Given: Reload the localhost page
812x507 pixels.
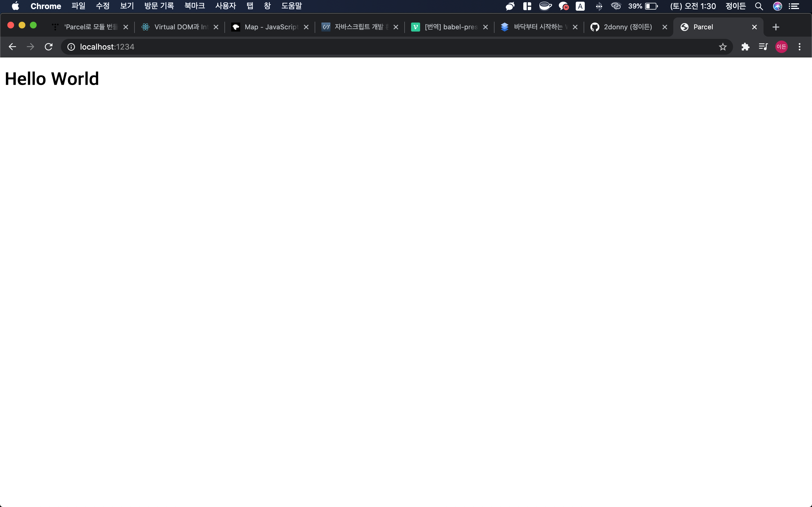Looking at the screenshot, I should [x=49, y=47].
